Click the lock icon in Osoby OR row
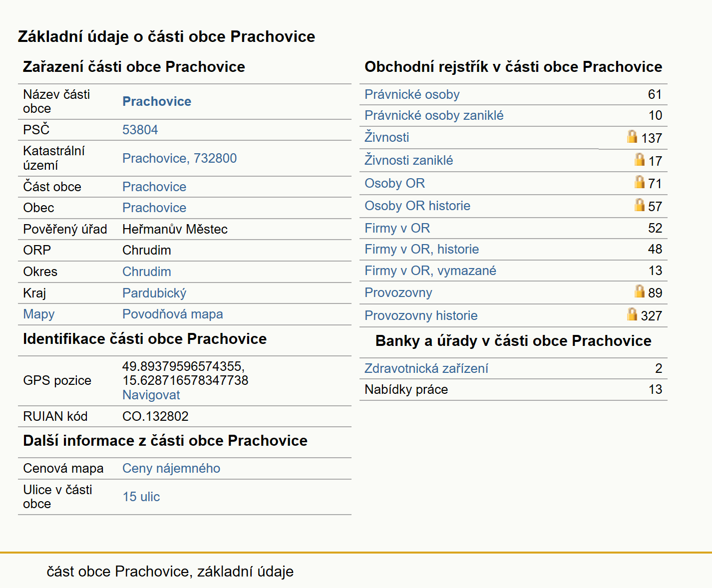 640,182
